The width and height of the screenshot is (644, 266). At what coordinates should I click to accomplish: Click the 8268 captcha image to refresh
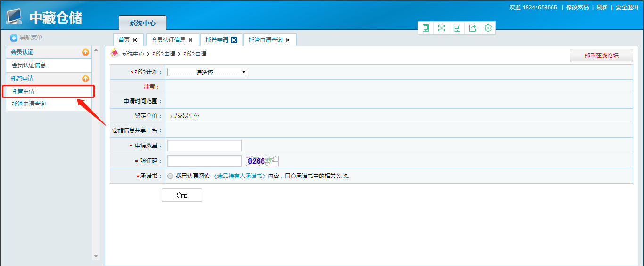pos(262,161)
